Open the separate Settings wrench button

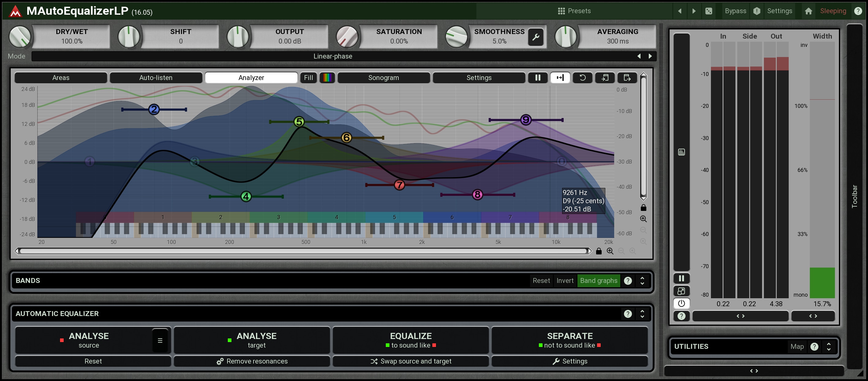(x=569, y=361)
